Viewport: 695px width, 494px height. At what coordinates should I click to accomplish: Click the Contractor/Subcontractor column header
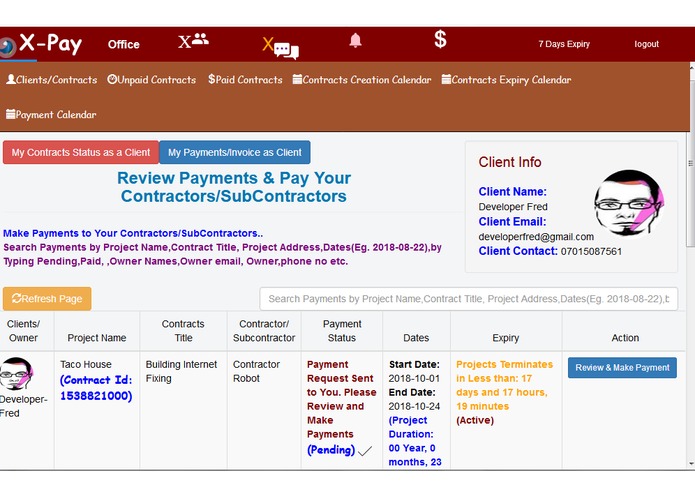coord(264,331)
